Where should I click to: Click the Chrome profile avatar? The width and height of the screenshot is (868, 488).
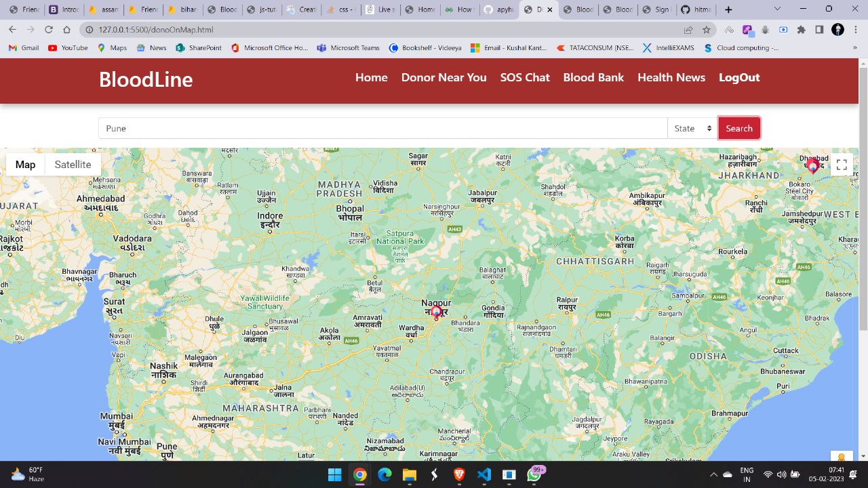click(x=837, y=30)
